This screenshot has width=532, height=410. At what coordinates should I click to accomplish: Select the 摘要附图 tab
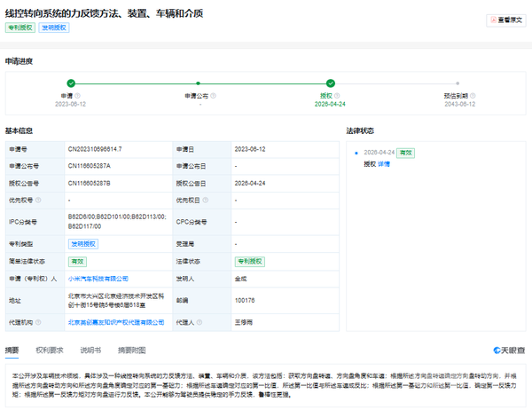pyautogui.click(x=131, y=351)
